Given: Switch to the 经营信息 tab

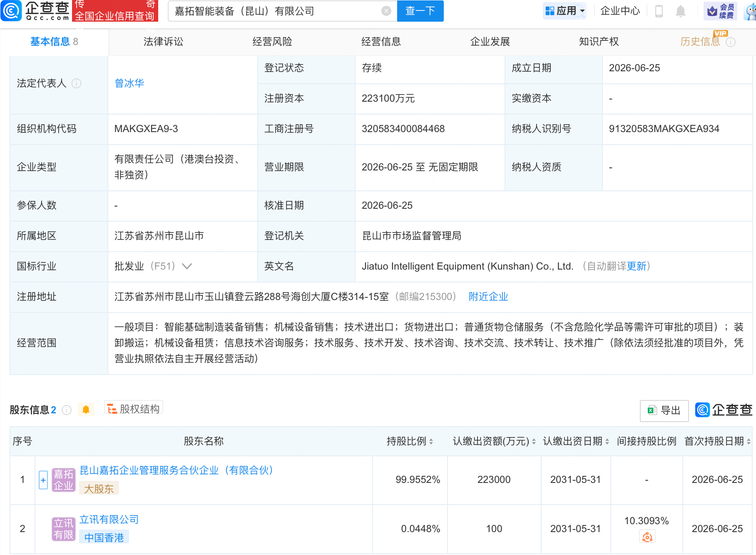Looking at the screenshot, I should pyautogui.click(x=381, y=42).
